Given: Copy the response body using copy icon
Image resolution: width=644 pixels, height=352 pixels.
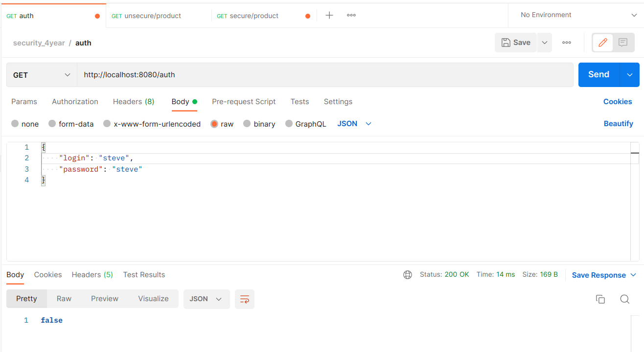Looking at the screenshot, I should tap(600, 299).
